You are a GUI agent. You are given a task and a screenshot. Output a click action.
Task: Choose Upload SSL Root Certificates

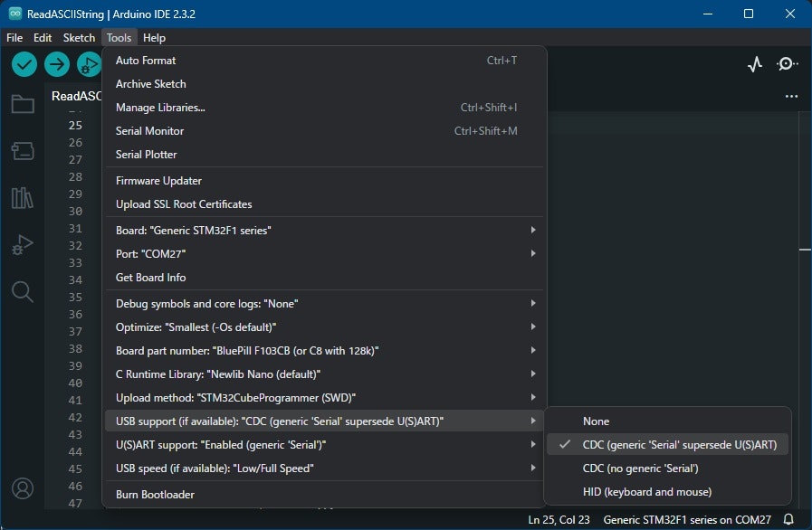tap(325, 204)
